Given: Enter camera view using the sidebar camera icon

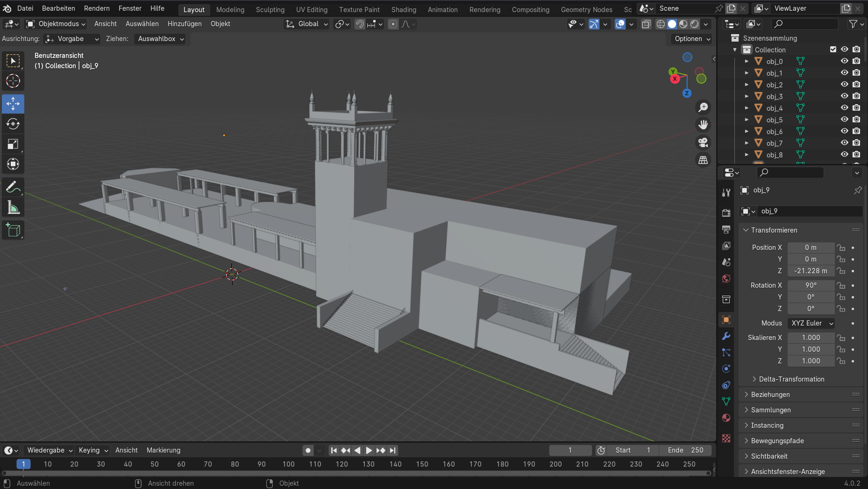Looking at the screenshot, I should pyautogui.click(x=703, y=142).
